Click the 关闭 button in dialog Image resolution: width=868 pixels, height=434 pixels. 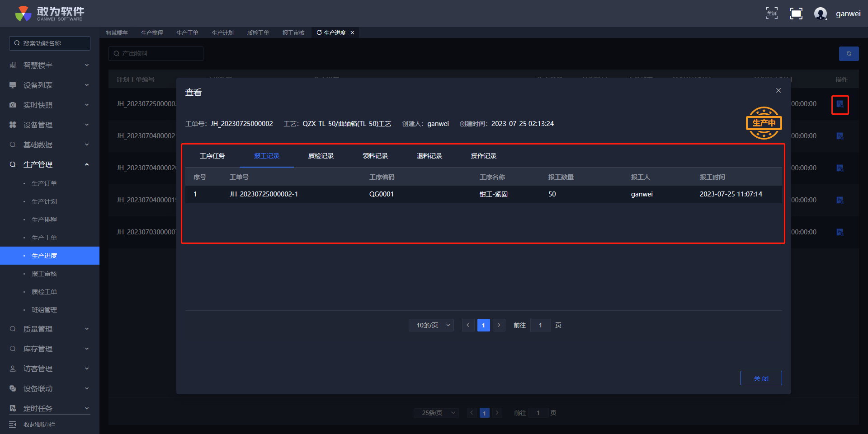[761, 378]
